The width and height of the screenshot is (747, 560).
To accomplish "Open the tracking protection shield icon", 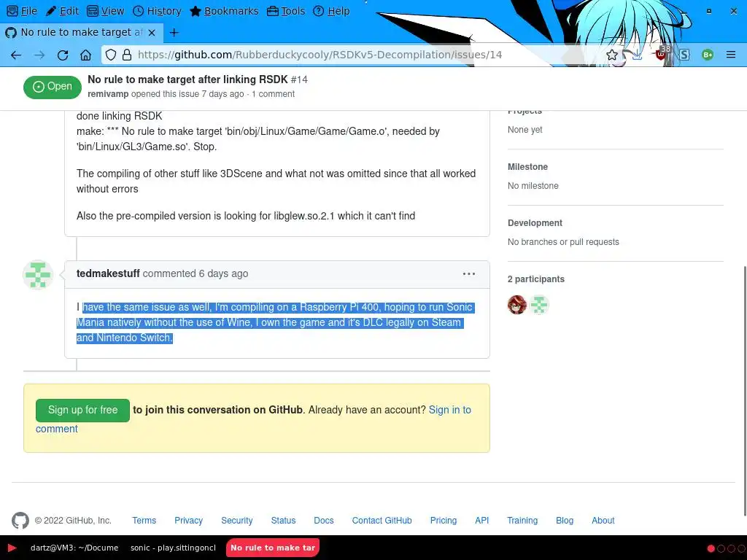I will point(111,55).
